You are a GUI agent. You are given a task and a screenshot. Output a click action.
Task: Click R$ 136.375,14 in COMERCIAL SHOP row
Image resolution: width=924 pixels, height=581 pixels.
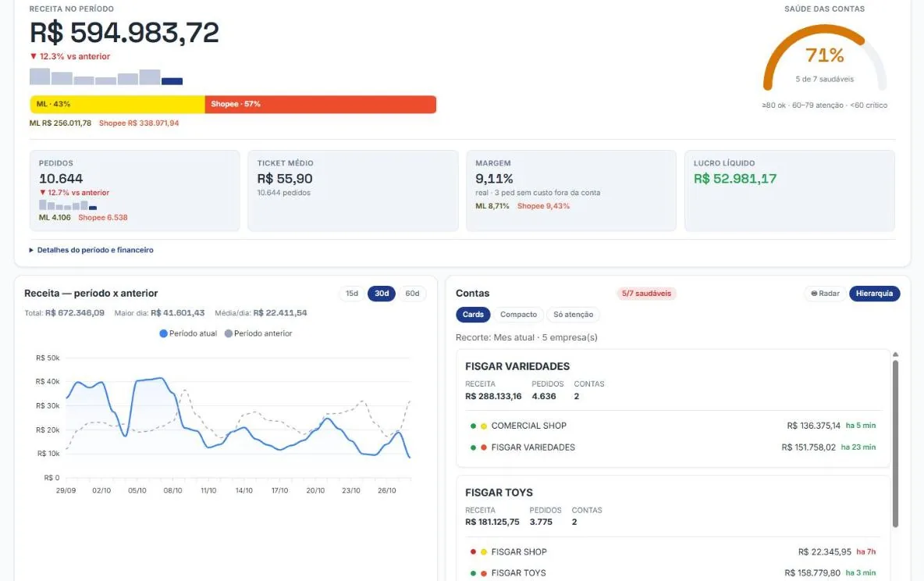coord(814,426)
